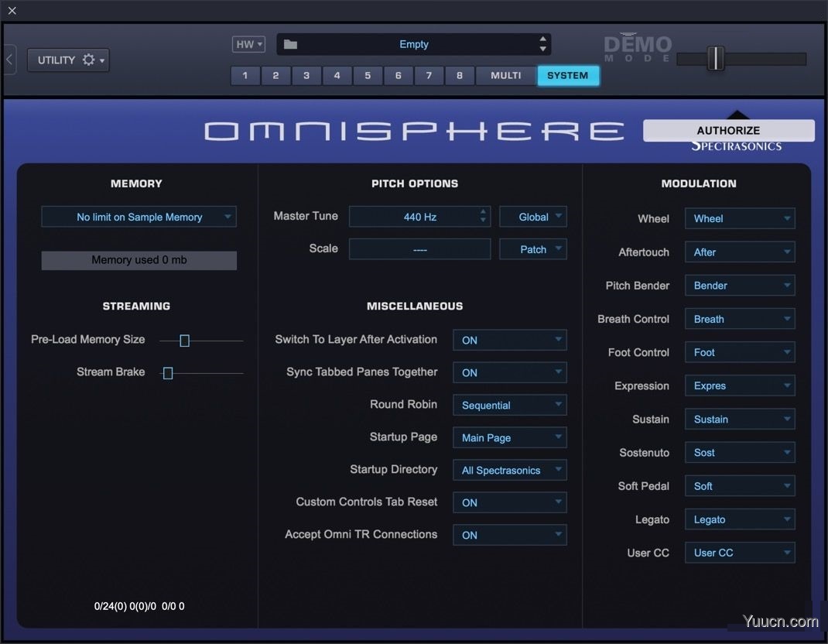This screenshot has width=828, height=644.
Task: Open the Sample Memory limit dropdown
Action: tap(139, 217)
